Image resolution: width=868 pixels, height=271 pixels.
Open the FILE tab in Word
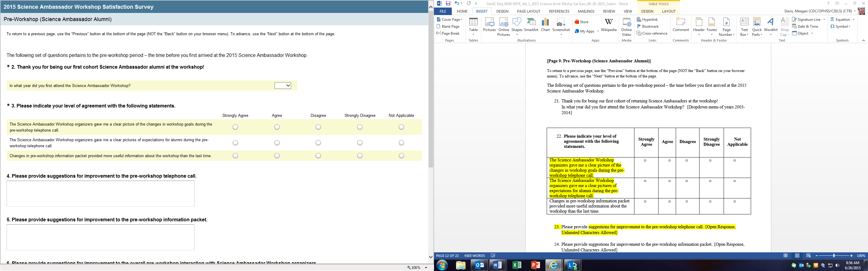pyautogui.click(x=443, y=11)
